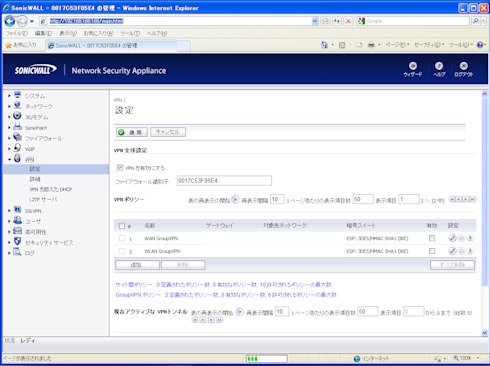Click the ログ magnifier icon in sidebar
The image size is (490, 366).
[18, 252]
